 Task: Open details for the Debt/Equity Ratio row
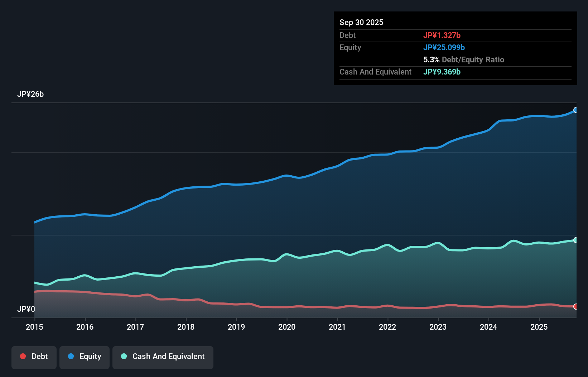pyautogui.click(x=464, y=59)
